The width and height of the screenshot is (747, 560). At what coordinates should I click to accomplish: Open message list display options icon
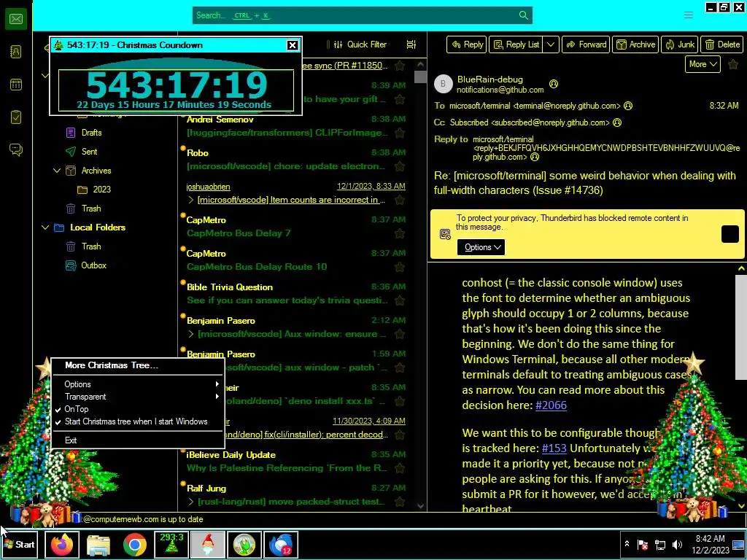point(411,44)
